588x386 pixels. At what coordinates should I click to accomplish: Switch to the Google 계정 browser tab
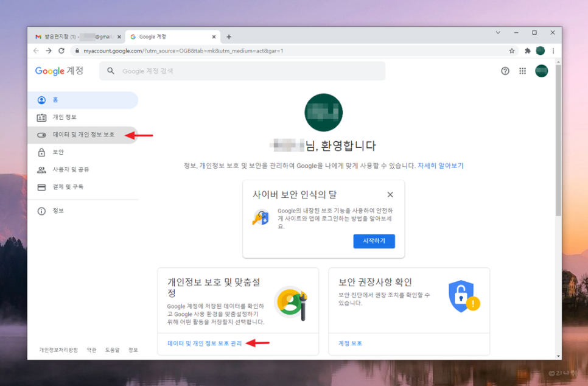tap(163, 37)
